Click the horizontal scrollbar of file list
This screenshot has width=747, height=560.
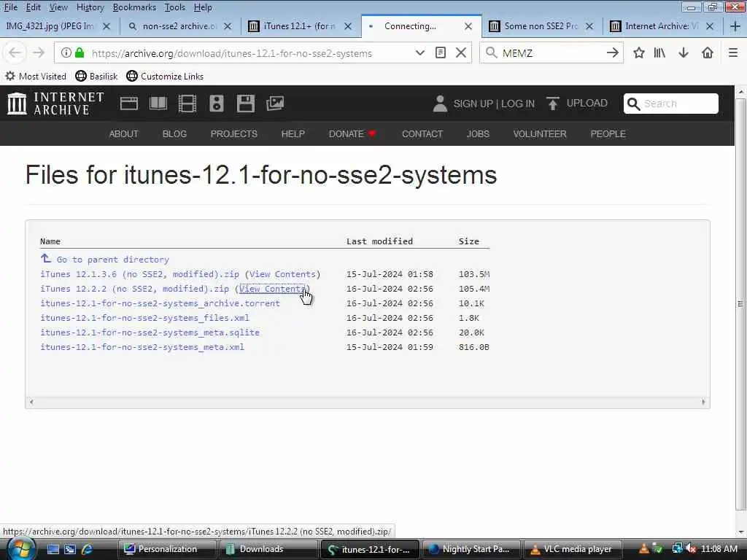[x=368, y=402]
